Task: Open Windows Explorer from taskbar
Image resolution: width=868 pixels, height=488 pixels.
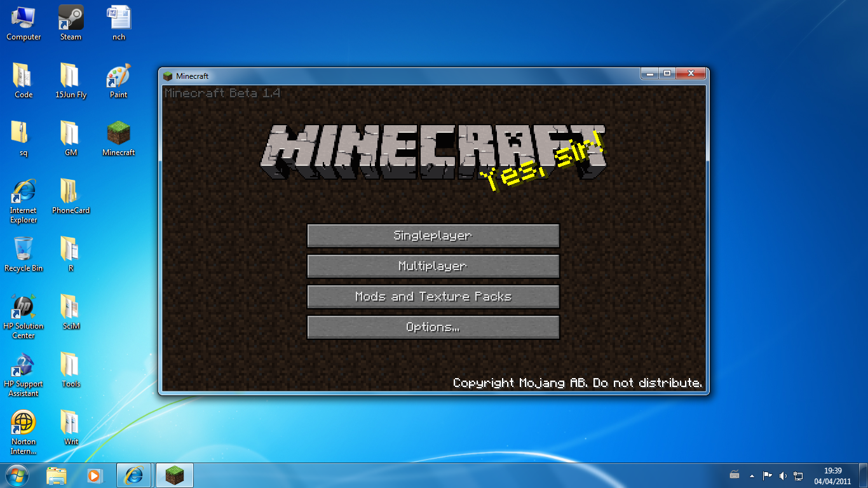Action: (x=57, y=475)
